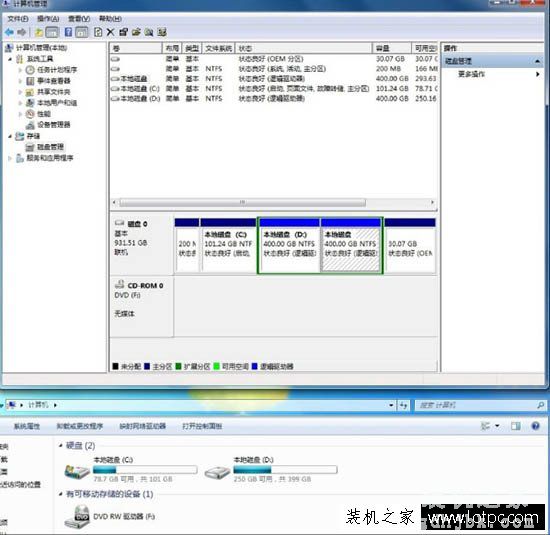
Task: Open 性能 in the tree
Action: click(44, 114)
